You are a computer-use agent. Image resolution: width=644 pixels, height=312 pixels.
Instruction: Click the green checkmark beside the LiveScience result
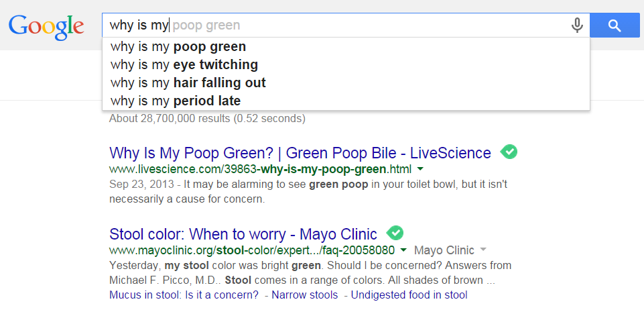click(x=509, y=152)
